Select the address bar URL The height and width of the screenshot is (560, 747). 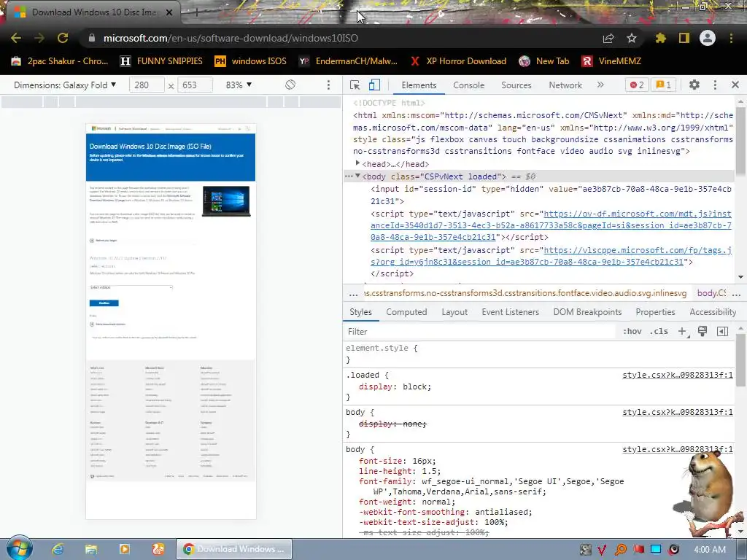pyautogui.click(x=231, y=38)
